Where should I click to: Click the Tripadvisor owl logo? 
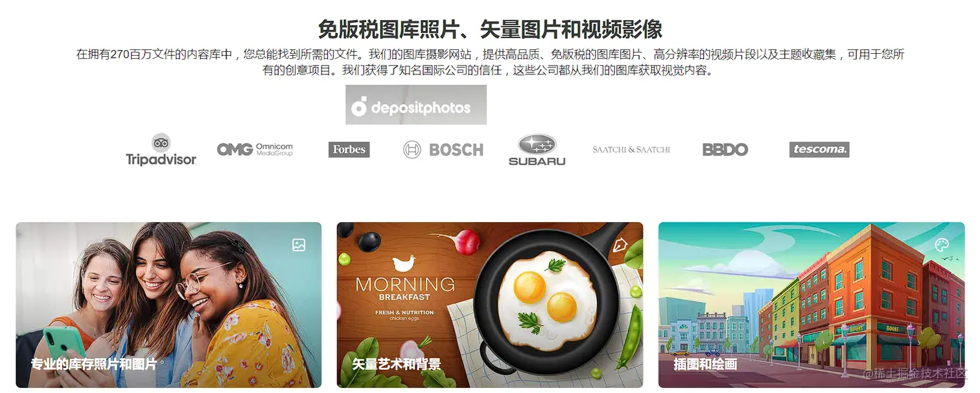point(161,150)
